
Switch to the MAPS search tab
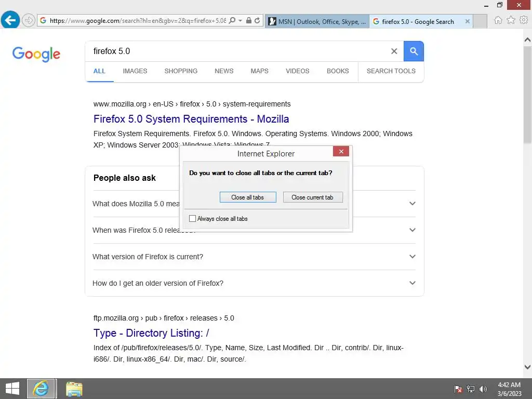pyautogui.click(x=260, y=71)
